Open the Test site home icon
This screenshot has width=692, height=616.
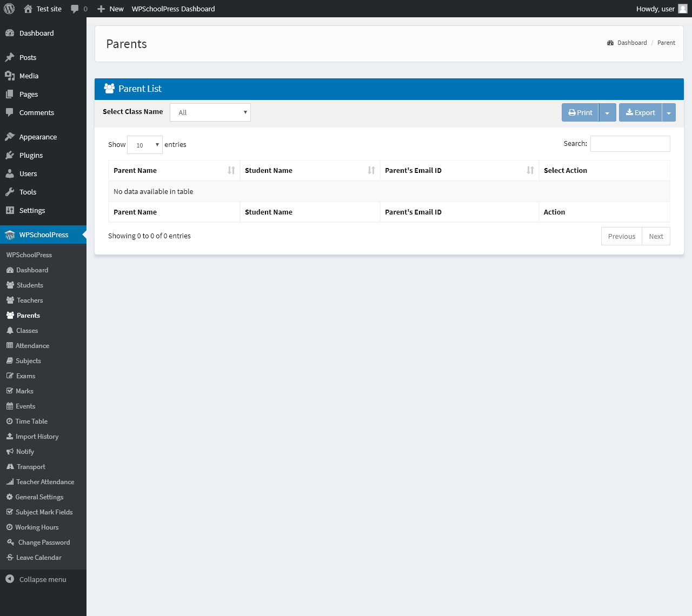pyautogui.click(x=28, y=9)
